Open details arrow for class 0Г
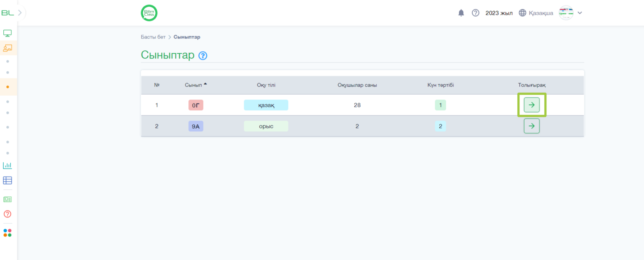 click(x=532, y=105)
